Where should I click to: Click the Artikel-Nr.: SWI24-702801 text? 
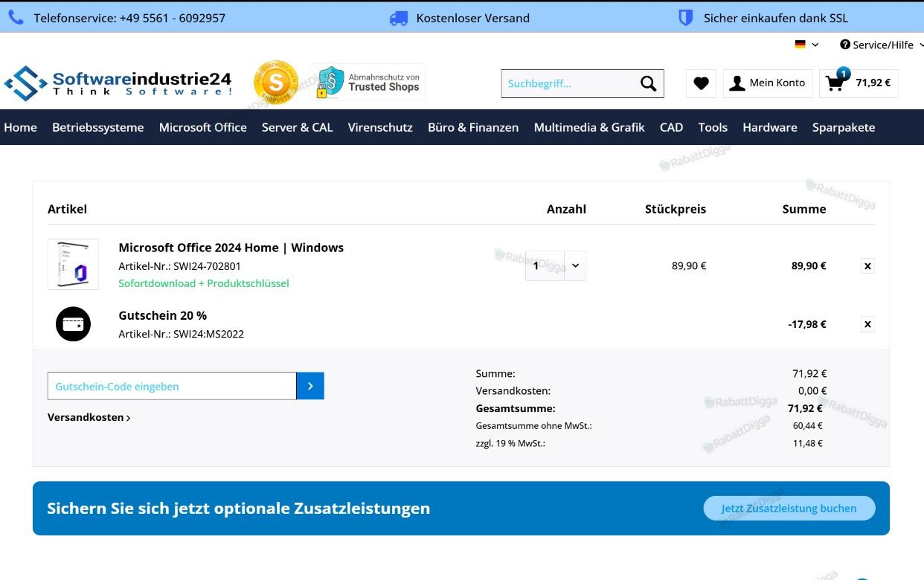[x=180, y=266]
